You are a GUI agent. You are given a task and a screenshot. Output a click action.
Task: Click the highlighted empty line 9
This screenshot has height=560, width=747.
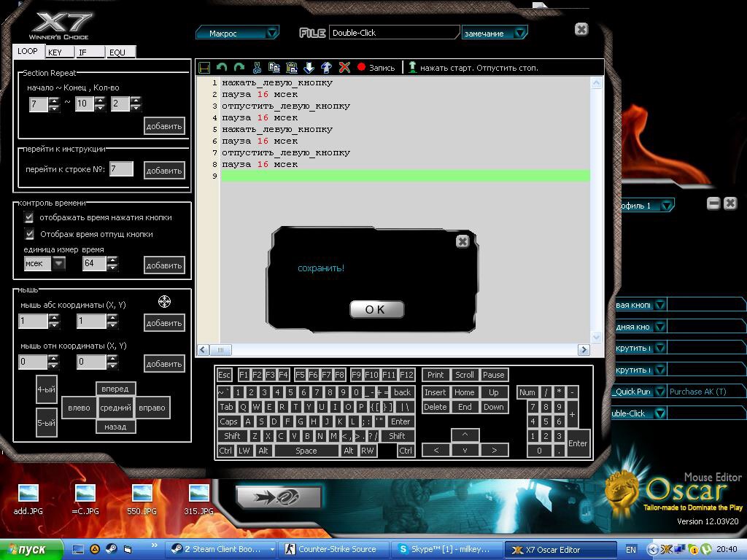406,176
